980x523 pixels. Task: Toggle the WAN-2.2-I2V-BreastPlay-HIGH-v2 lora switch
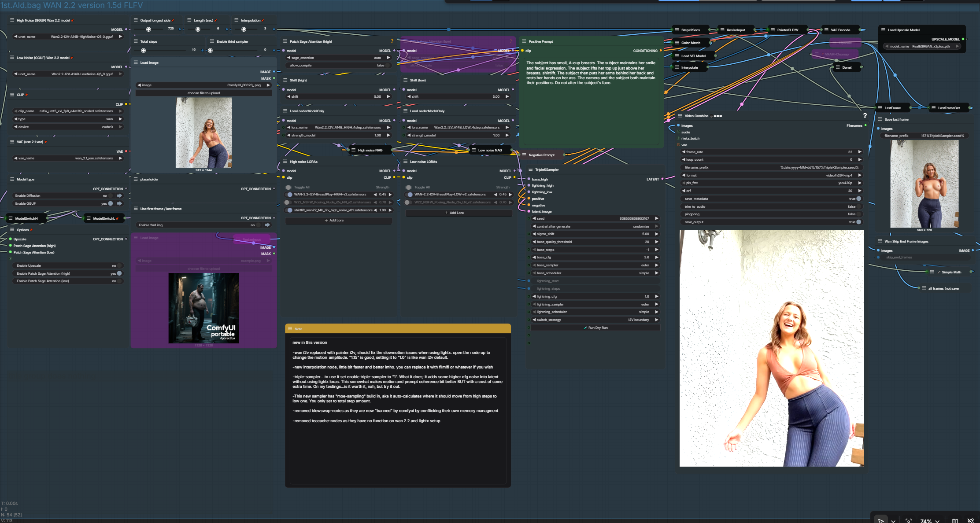point(289,194)
